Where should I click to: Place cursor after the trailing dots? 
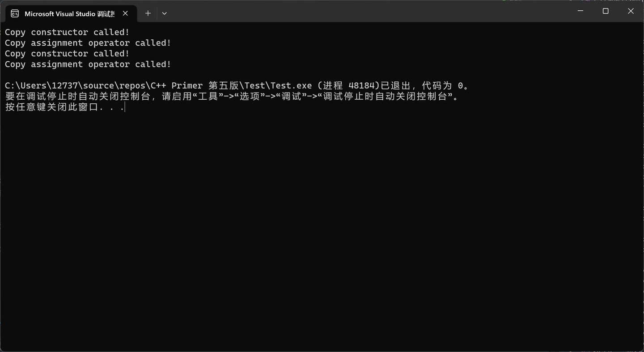[125, 107]
